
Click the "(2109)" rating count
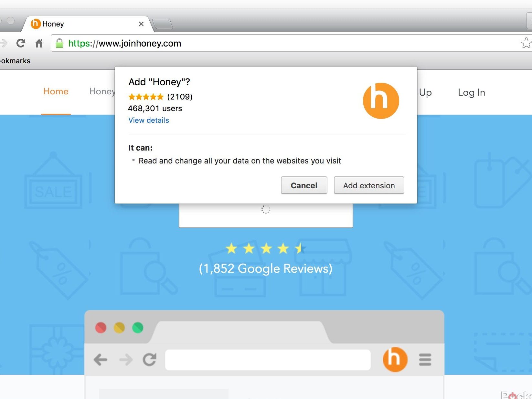(180, 97)
